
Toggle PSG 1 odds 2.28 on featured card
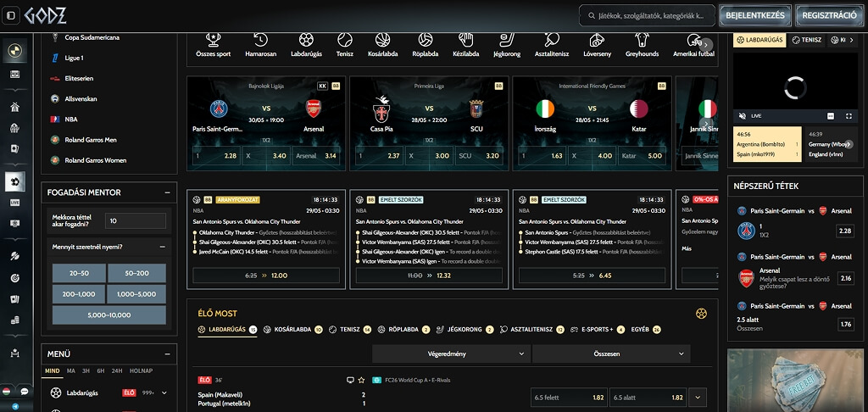tap(216, 156)
